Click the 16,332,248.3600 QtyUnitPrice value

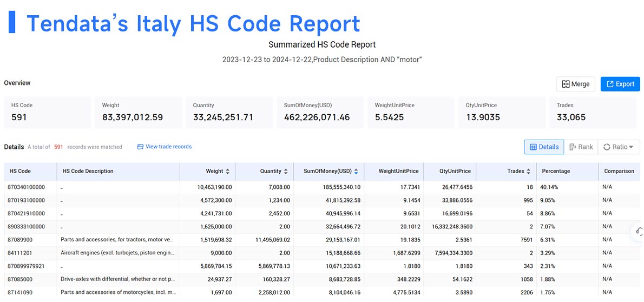[x=452, y=226]
